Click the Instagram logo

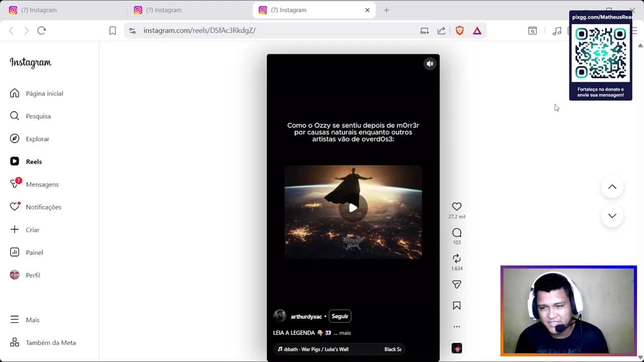tap(31, 63)
